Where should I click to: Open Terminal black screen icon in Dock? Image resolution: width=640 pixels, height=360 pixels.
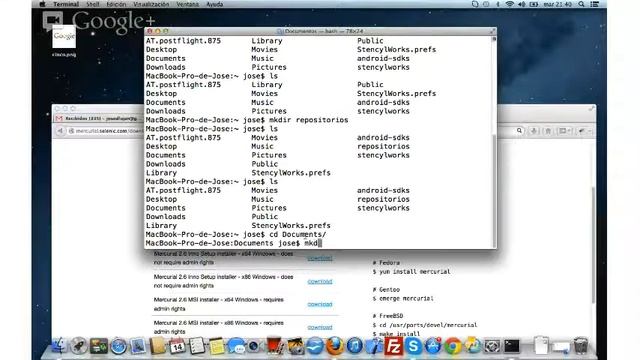click(512, 346)
